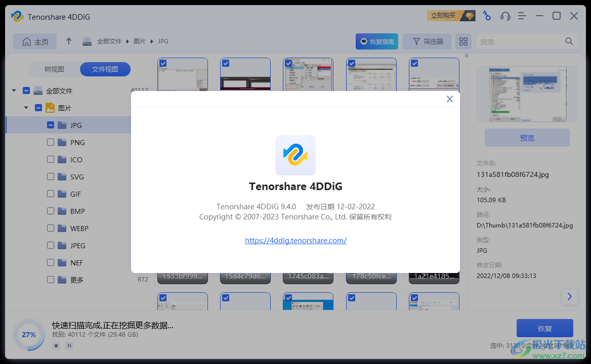Viewport: 591px width, 364px height.
Task: Click the 预览 preview button
Action: tap(527, 138)
